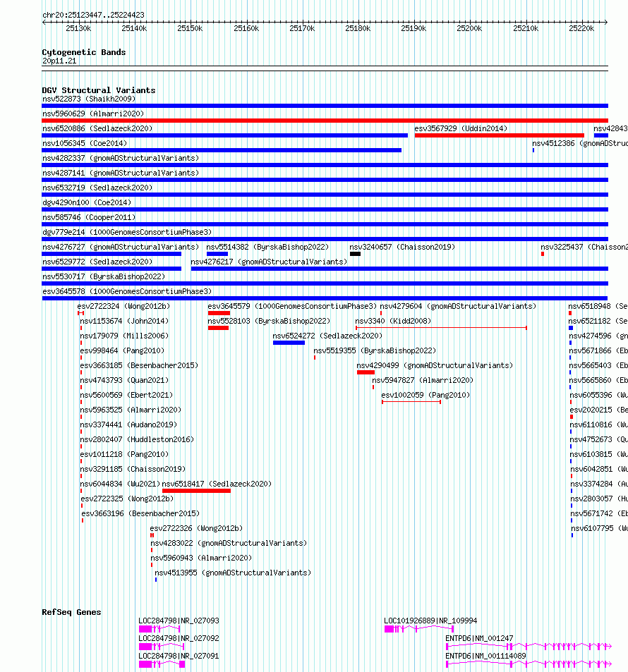Select esv2722325 (Wong2012b) variant label
The width and height of the screenshot is (628, 672).
point(128,499)
